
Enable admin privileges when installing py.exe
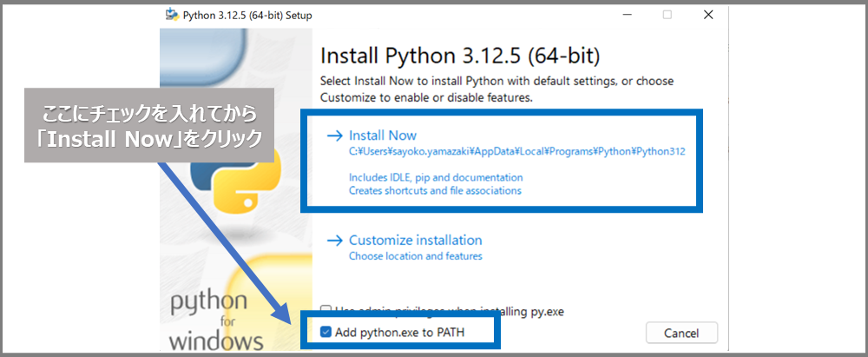pyautogui.click(x=325, y=311)
